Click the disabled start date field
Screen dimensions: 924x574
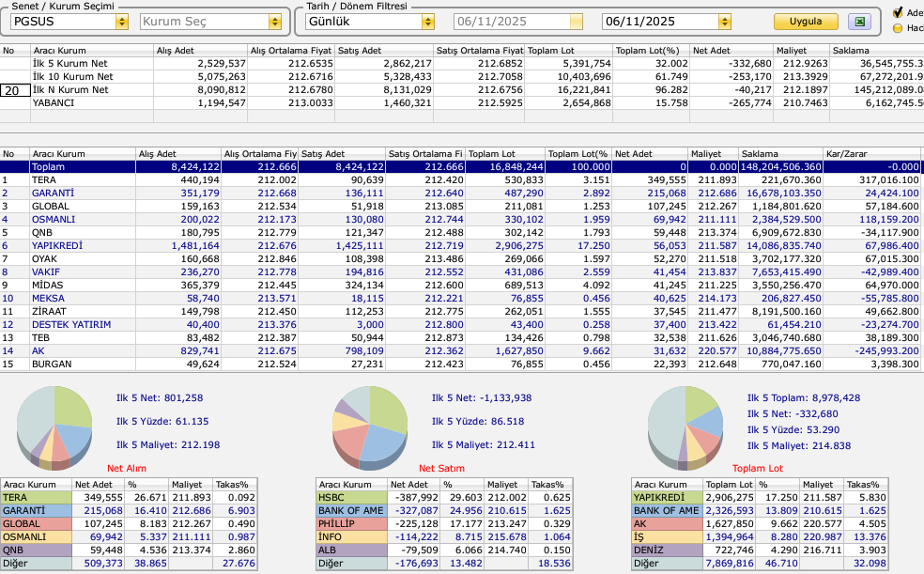click(518, 22)
